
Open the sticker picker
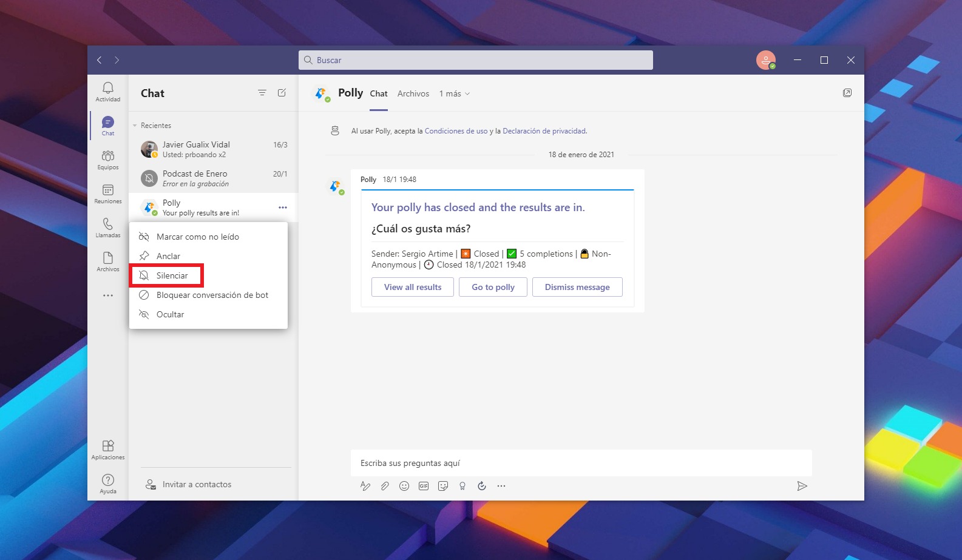(443, 486)
